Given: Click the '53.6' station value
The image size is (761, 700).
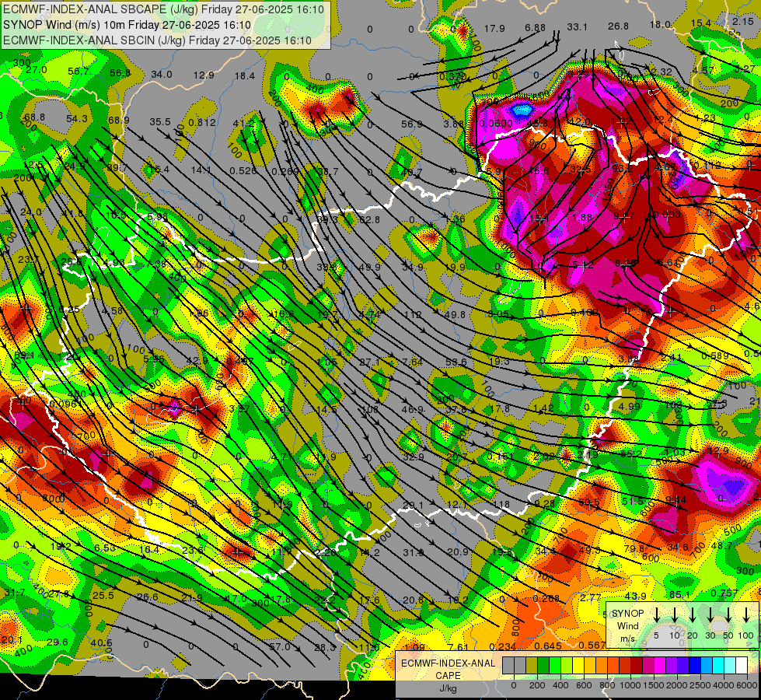Looking at the screenshot, I should (x=456, y=362).
